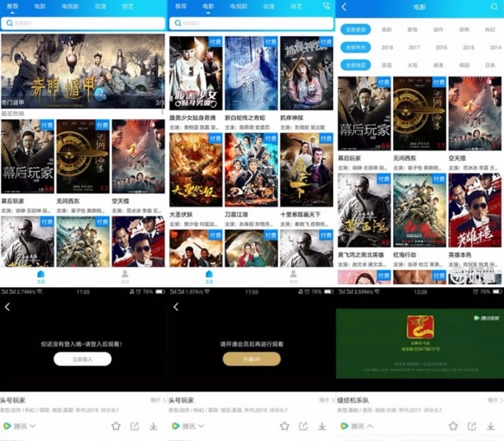504x441 pixels.
Task: Switch to 综艺 tab on 推荐 screen
Action: pos(128,6)
